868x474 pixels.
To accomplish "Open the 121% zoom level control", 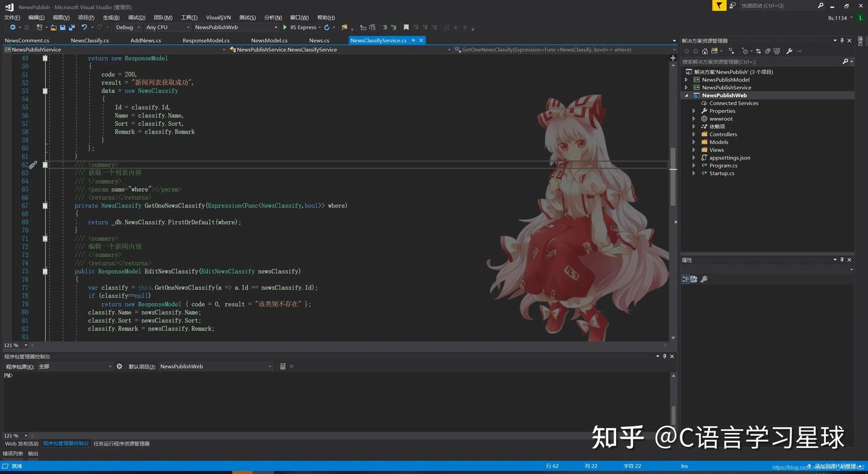I will point(13,345).
